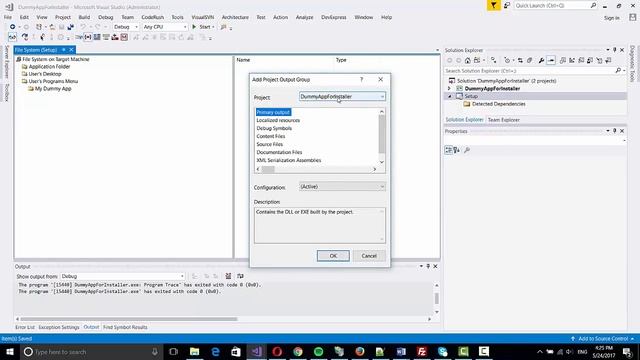Screen dimensions: 640x360
Task: Pin the Properties panel
Action: 615,131
